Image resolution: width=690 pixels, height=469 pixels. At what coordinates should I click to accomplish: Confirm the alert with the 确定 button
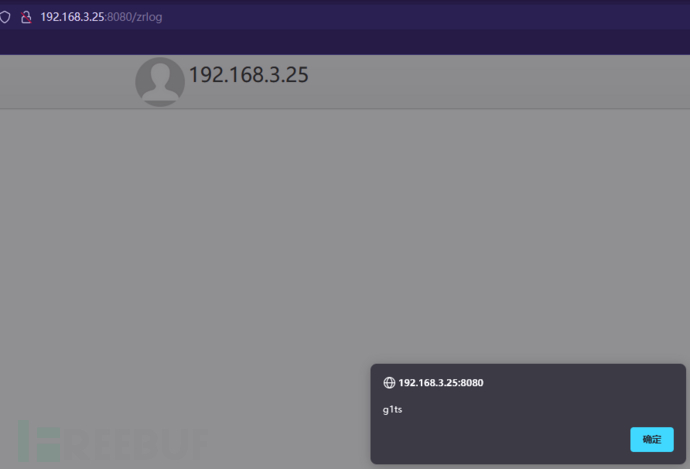point(652,439)
